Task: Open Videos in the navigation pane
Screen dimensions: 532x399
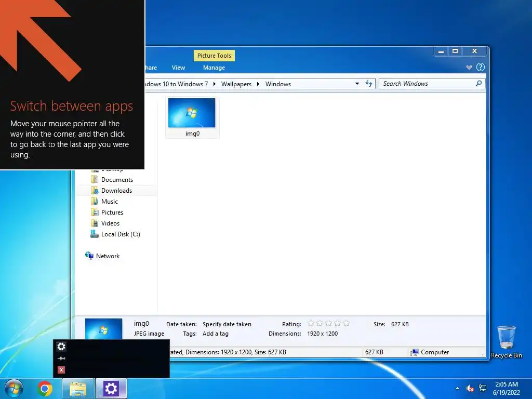Action: click(110, 223)
